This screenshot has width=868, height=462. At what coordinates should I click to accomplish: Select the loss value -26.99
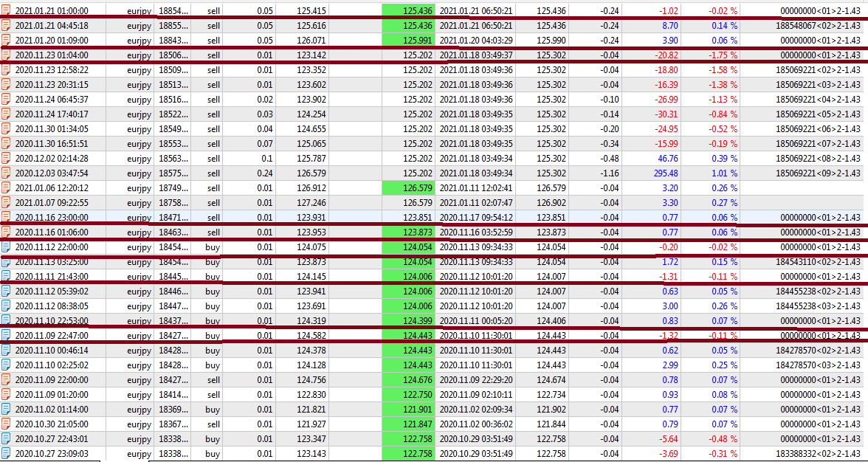tap(666, 100)
